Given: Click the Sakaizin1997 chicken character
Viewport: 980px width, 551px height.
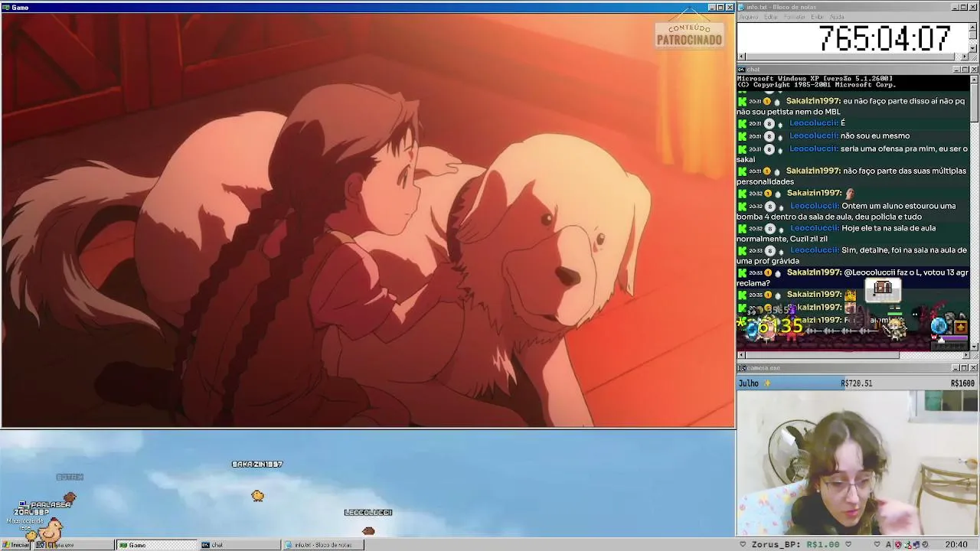Looking at the screenshot, I should [257, 496].
